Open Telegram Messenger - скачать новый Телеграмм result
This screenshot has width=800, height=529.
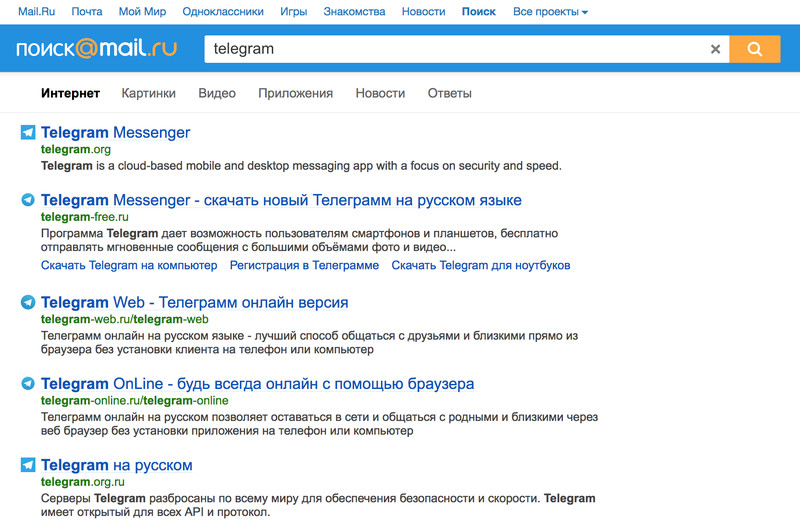(281, 200)
